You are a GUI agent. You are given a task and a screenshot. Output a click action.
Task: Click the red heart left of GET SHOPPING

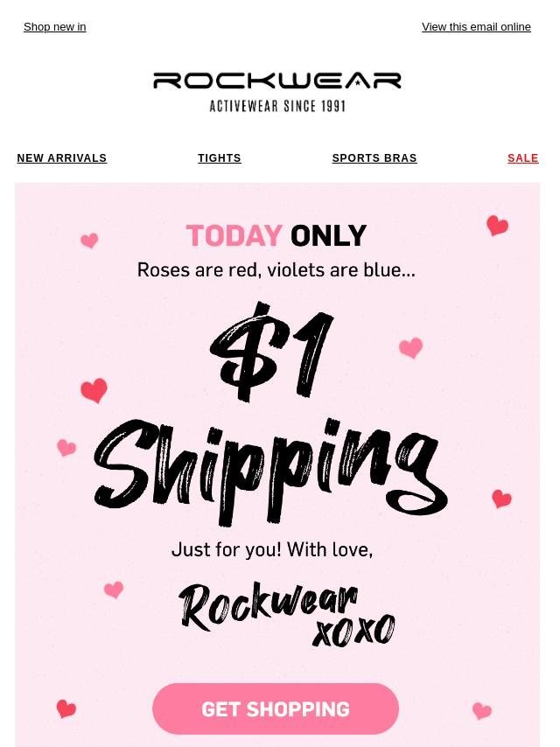pyautogui.click(x=66, y=709)
